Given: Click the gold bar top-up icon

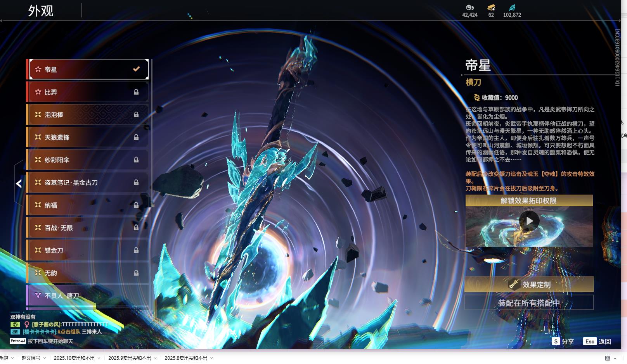Looking at the screenshot, I should (491, 7).
